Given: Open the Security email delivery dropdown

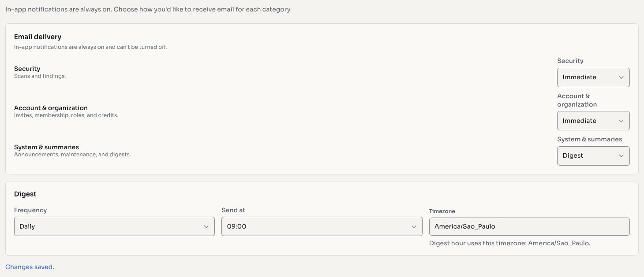Looking at the screenshot, I should click(593, 77).
